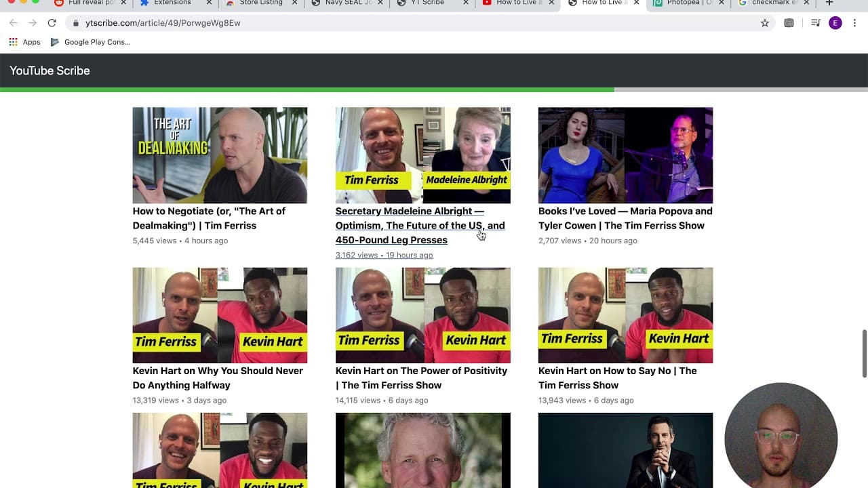Open Secretary Madeleine Albright title link
Viewport: 868px width, 488px height.
(x=420, y=226)
